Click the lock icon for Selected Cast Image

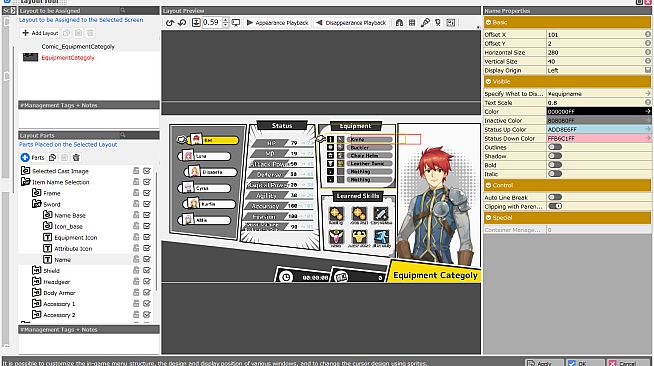click(x=136, y=171)
